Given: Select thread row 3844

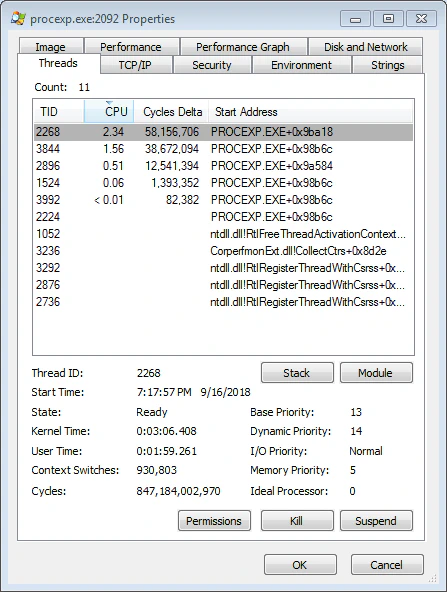Looking at the screenshot, I should [224, 149].
